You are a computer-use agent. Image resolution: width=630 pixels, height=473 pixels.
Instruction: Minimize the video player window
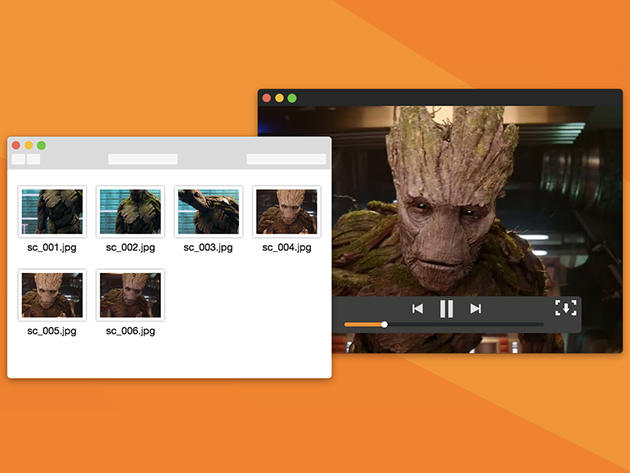(x=279, y=98)
